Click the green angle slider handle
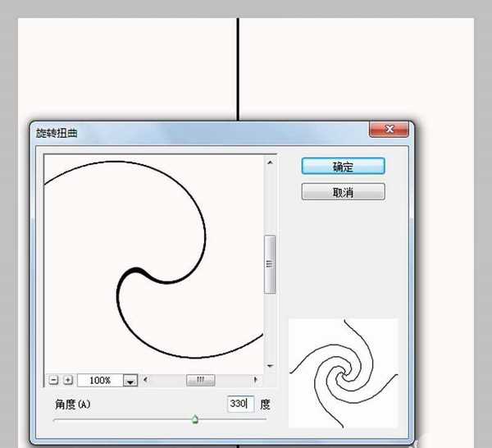Viewport: 492px width, 448px height. point(195,419)
